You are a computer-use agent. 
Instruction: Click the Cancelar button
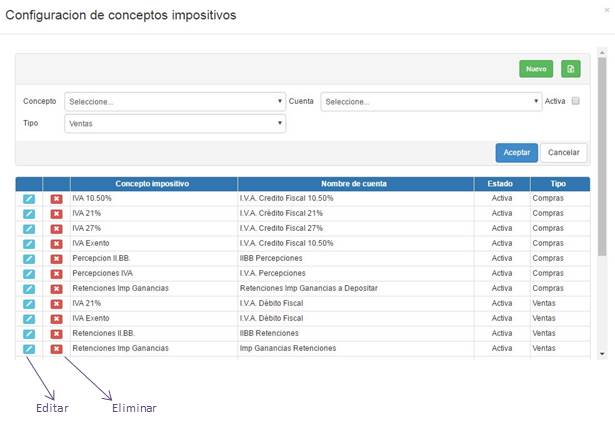pos(564,152)
